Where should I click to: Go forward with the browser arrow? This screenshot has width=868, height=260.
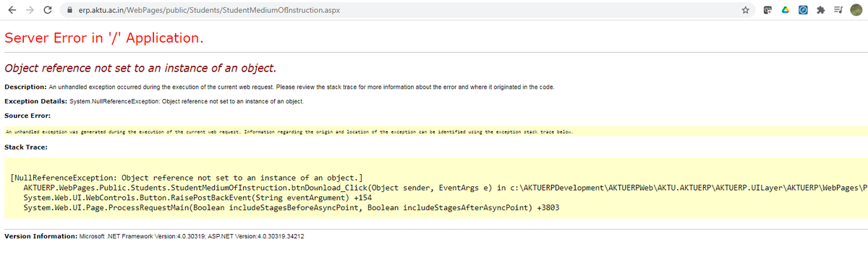tap(29, 10)
